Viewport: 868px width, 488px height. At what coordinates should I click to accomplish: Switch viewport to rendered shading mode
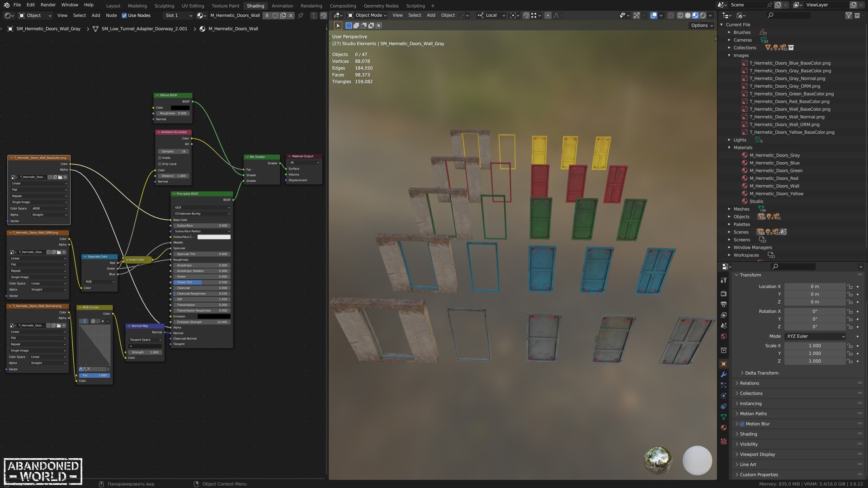(x=703, y=15)
